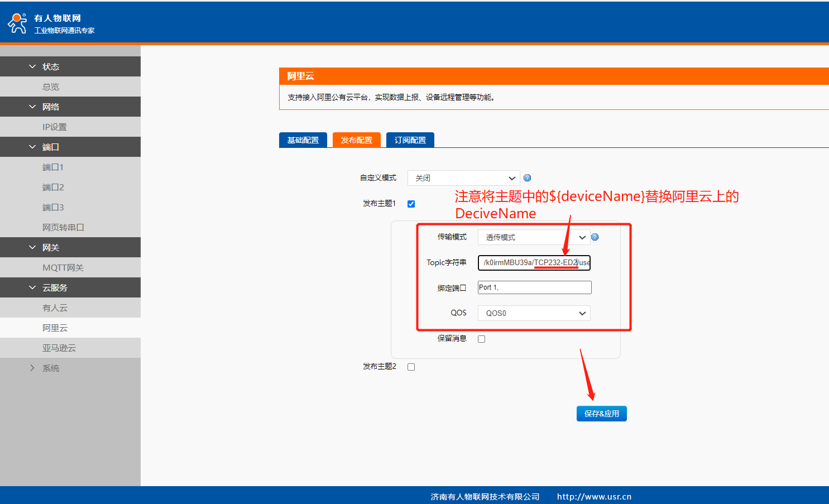Click the 绑定端口 input field
829x504 pixels.
(x=534, y=287)
